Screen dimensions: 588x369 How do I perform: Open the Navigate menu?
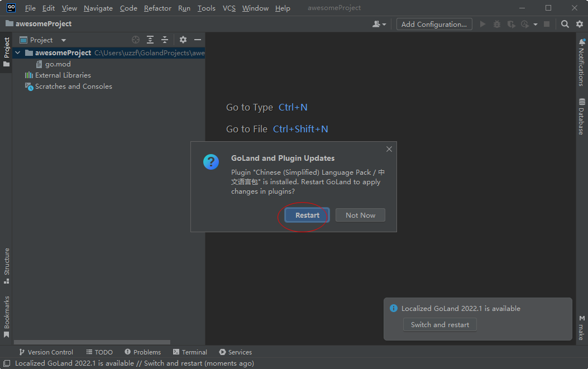coord(98,8)
